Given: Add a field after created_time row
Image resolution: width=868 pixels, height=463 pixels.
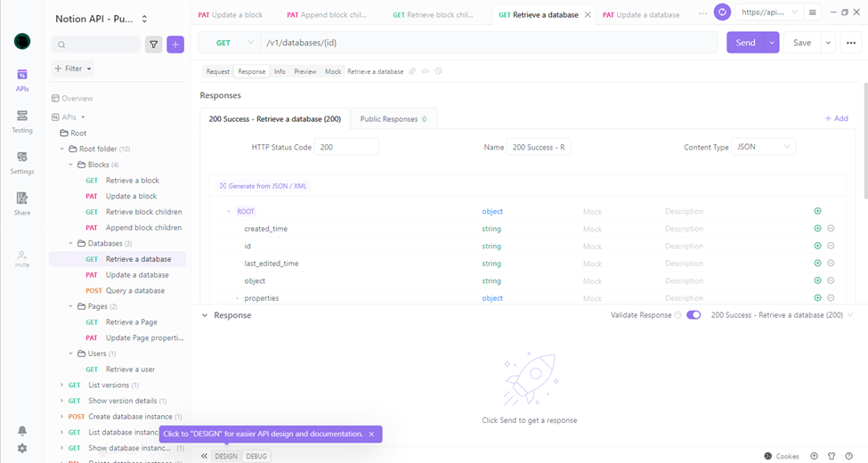Looking at the screenshot, I should pos(817,228).
